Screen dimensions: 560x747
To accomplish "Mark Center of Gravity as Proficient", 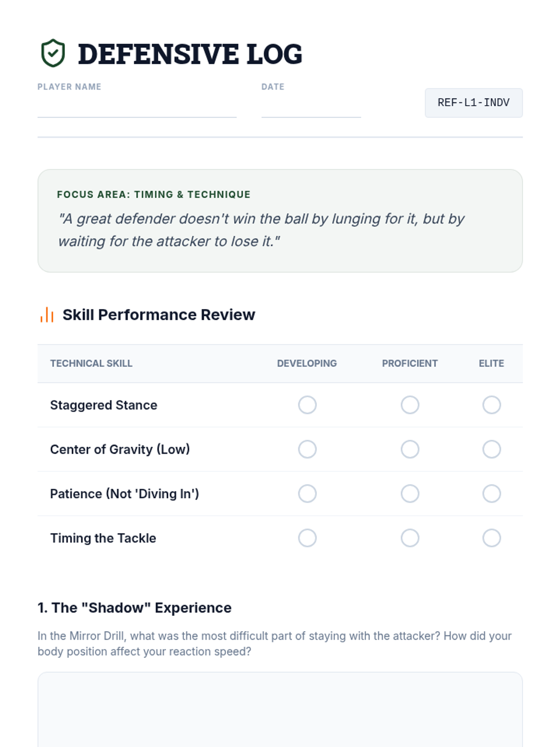I will pyautogui.click(x=410, y=449).
